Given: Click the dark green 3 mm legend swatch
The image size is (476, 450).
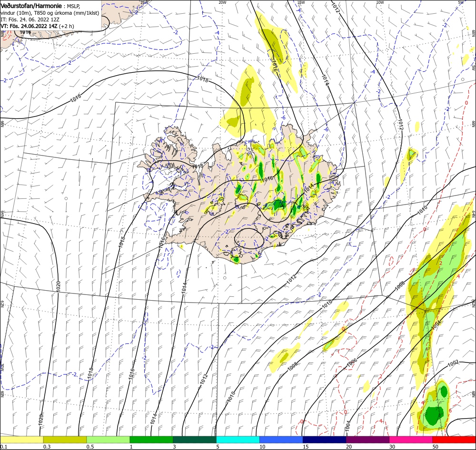Looking at the screenshot, I should point(195,440).
